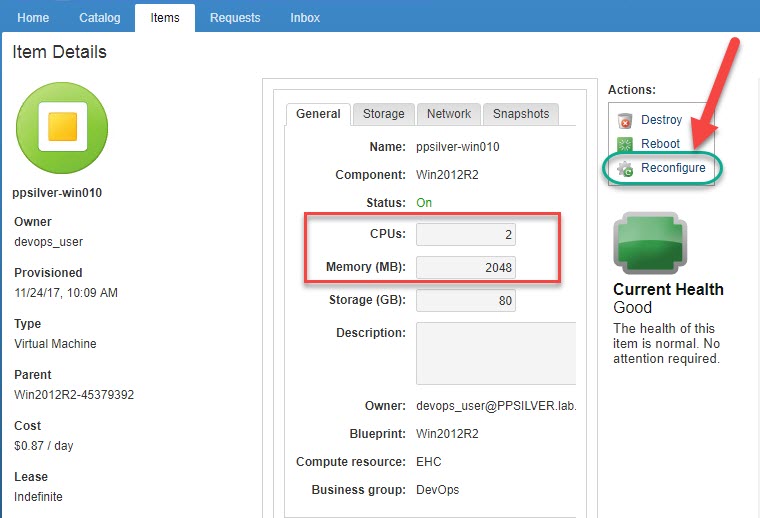The width and height of the screenshot is (760, 518).
Task: Open the Home tab
Action: [x=33, y=18]
